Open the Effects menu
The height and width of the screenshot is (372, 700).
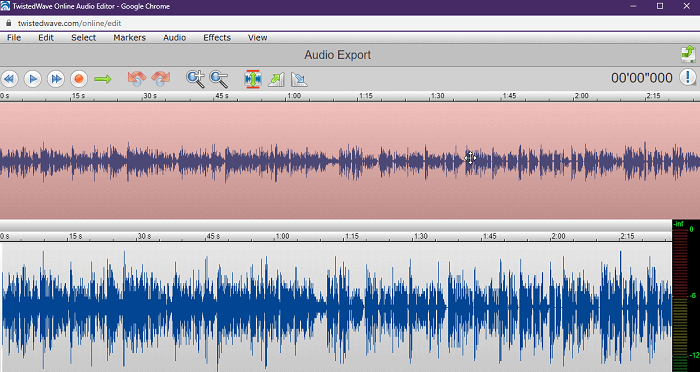(217, 38)
